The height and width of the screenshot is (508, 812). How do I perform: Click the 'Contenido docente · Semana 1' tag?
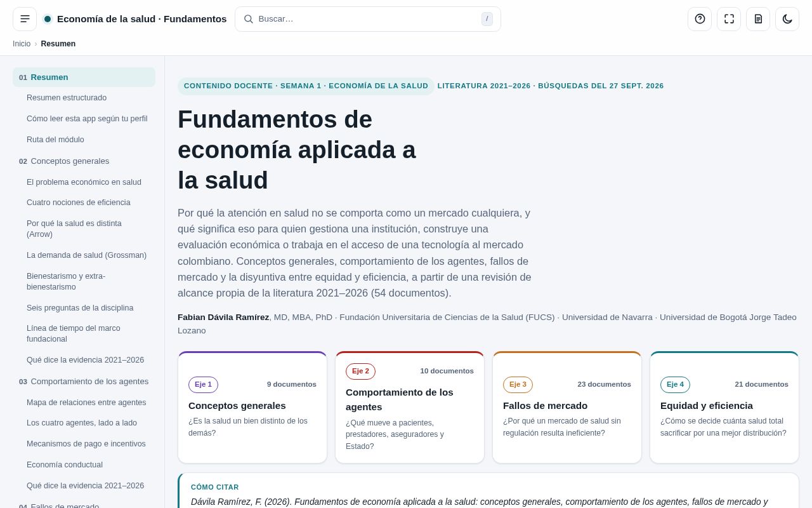306,86
